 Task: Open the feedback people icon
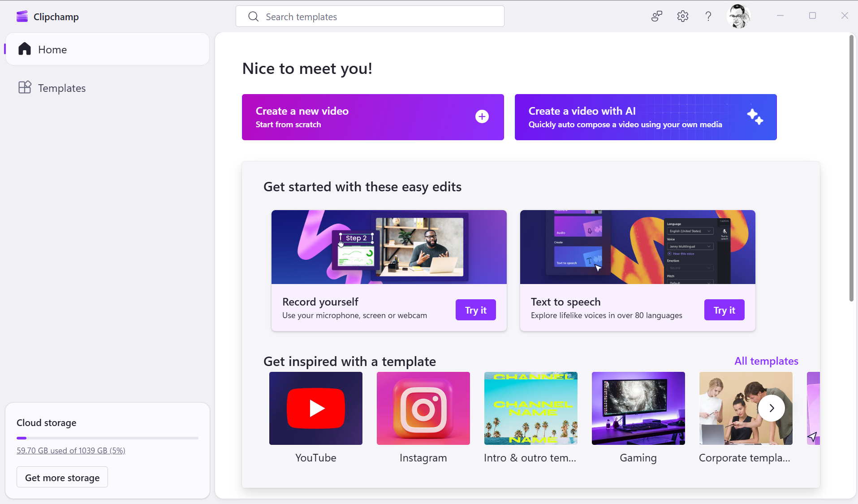point(657,17)
